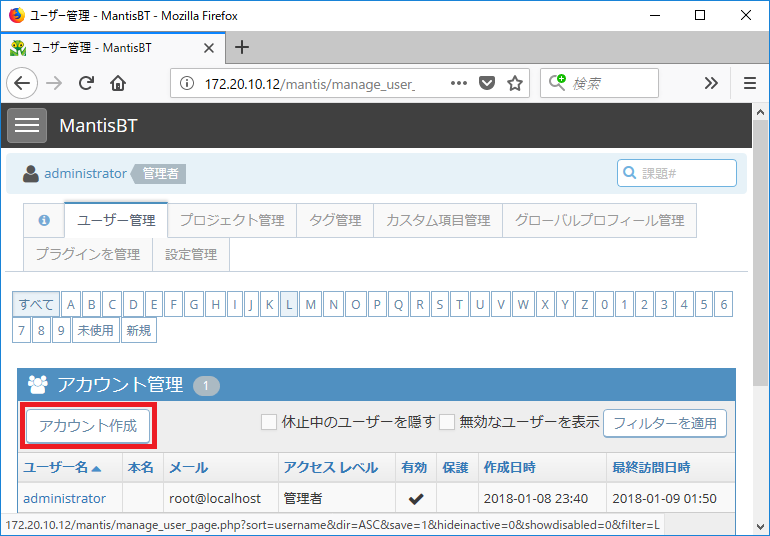Sort by メール column header
This screenshot has width=770, height=536.
click(x=189, y=467)
